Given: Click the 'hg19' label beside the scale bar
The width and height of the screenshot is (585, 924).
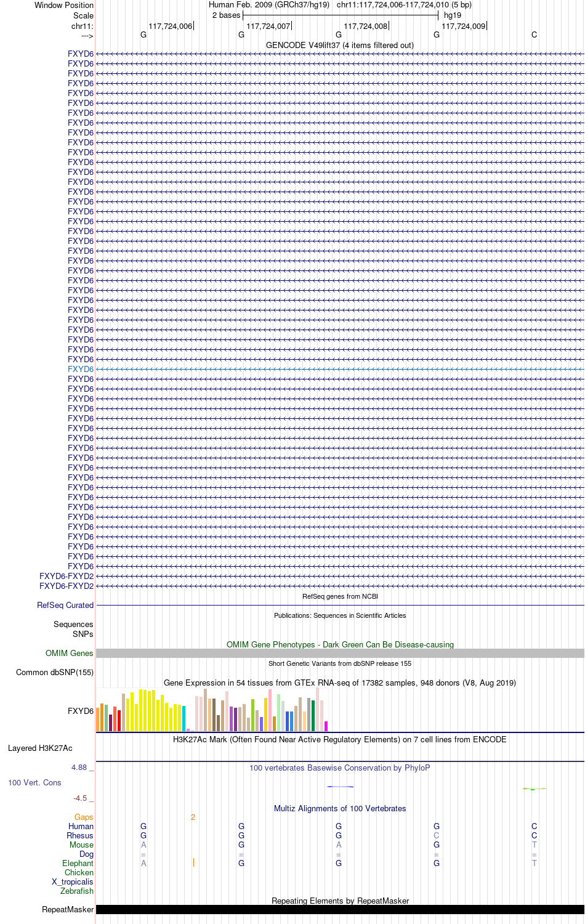Looking at the screenshot, I should 453,15.
